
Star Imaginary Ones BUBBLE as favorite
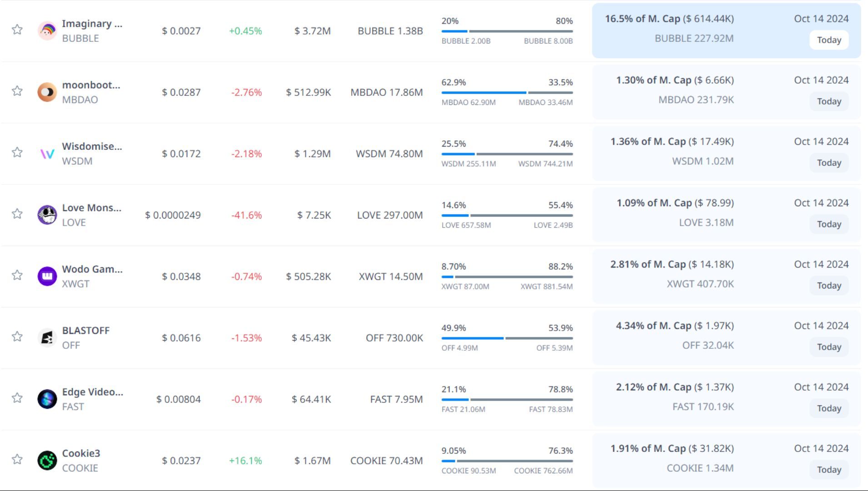pyautogui.click(x=17, y=30)
